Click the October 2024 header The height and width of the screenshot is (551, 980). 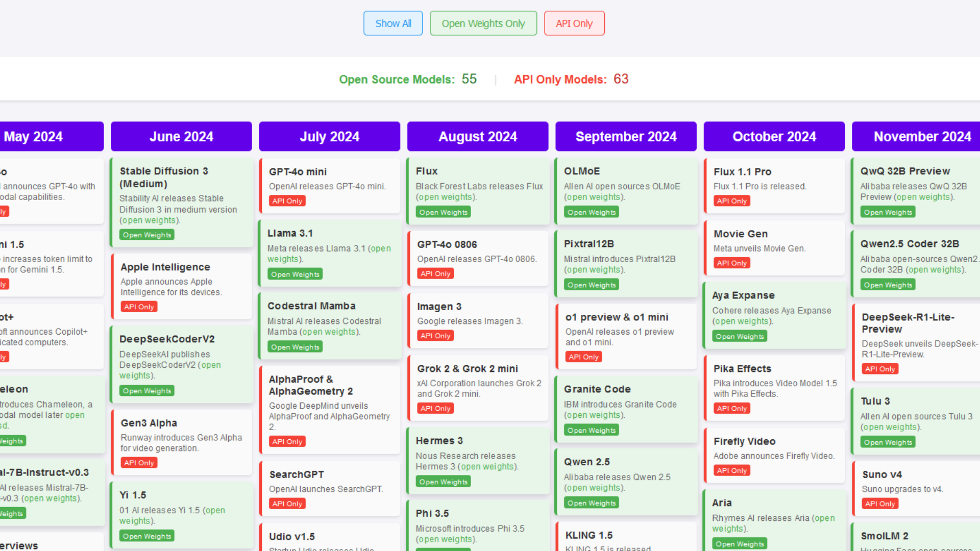click(774, 137)
